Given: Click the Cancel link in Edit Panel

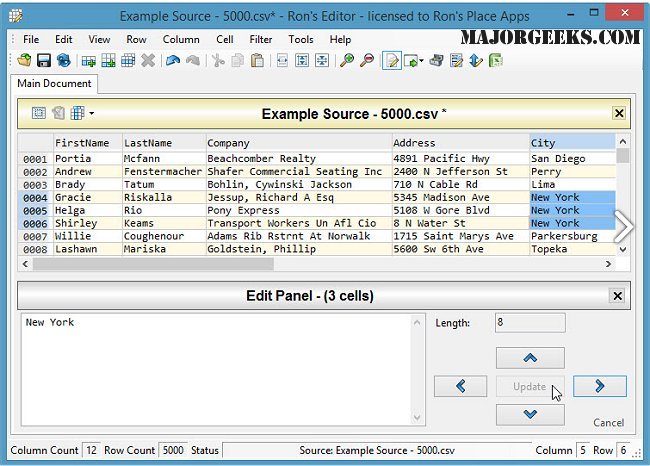Looking at the screenshot, I should tap(608, 423).
